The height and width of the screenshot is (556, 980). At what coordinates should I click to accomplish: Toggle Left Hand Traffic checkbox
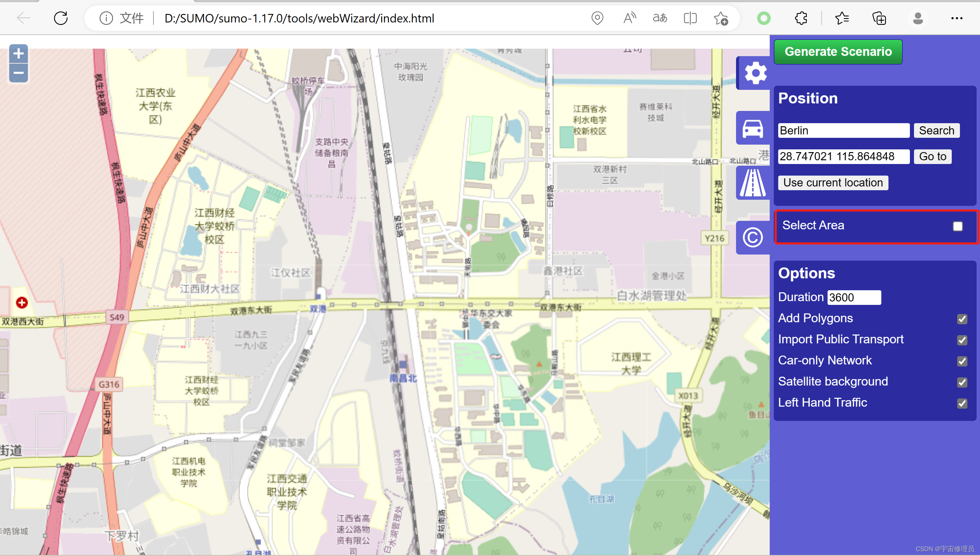(x=962, y=403)
